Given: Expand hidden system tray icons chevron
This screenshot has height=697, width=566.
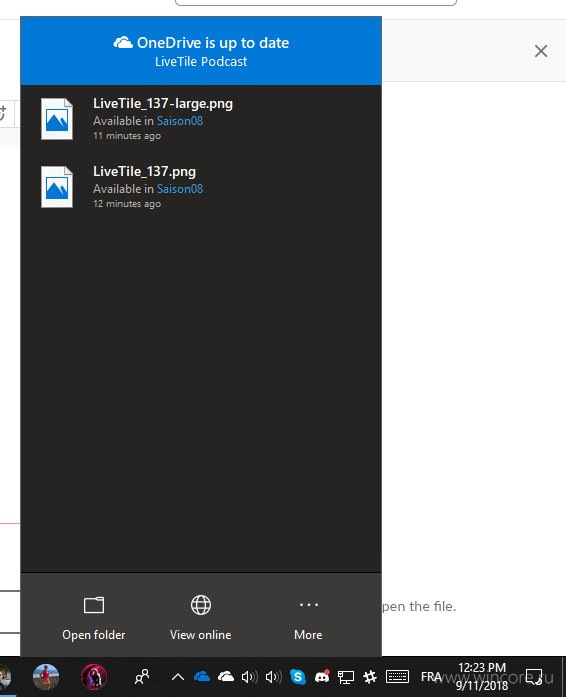Looking at the screenshot, I should [x=178, y=677].
